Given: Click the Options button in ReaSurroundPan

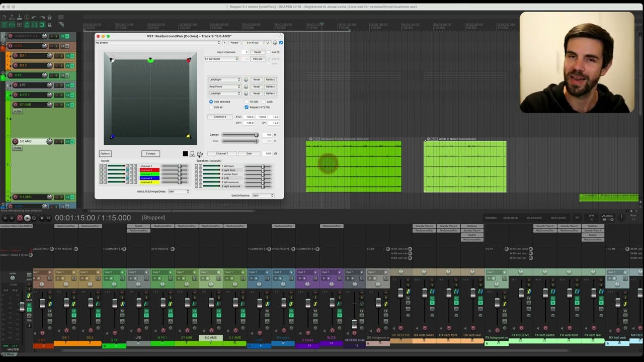Looking at the screenshot, I should (105, 154).
